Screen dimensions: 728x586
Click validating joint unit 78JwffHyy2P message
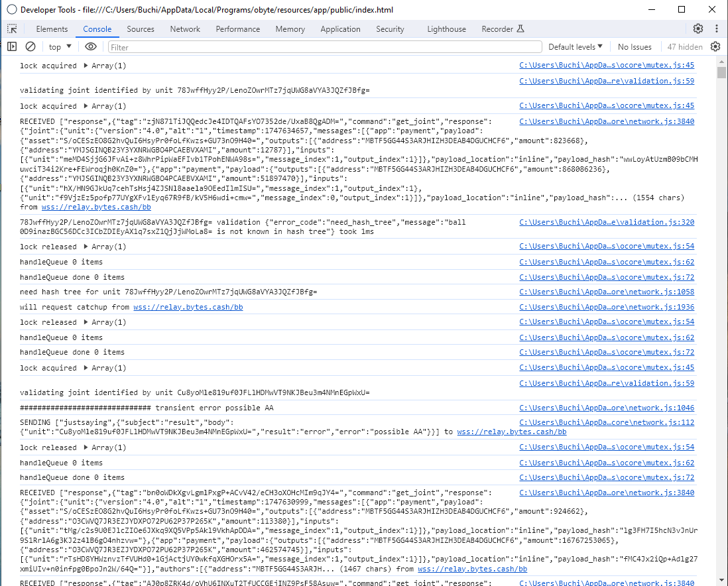(194, 90)
